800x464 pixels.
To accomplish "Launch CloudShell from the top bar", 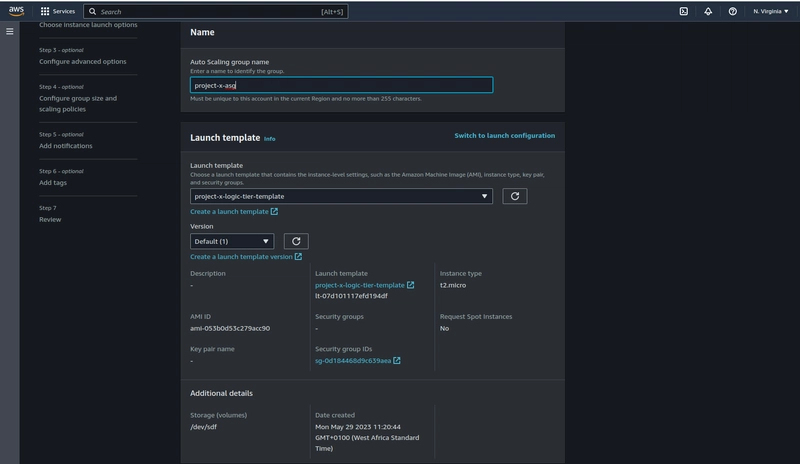I will click(684, 11).
